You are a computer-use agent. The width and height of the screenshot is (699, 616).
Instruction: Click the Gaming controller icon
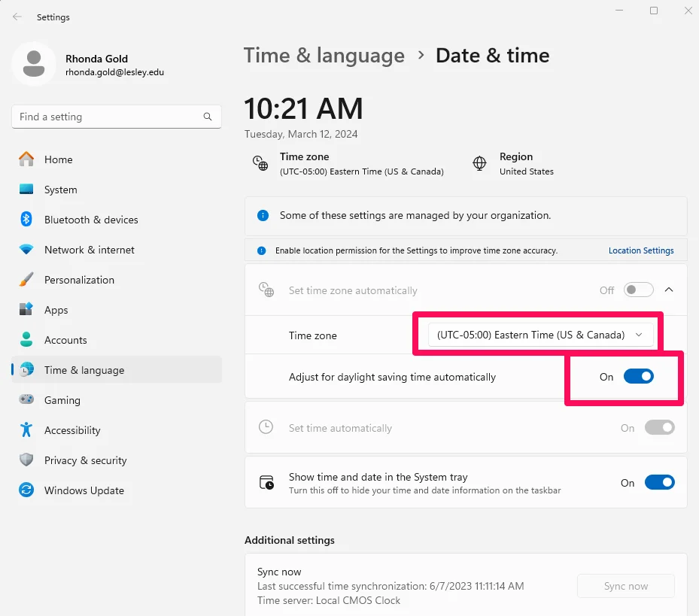coord(26,400)
